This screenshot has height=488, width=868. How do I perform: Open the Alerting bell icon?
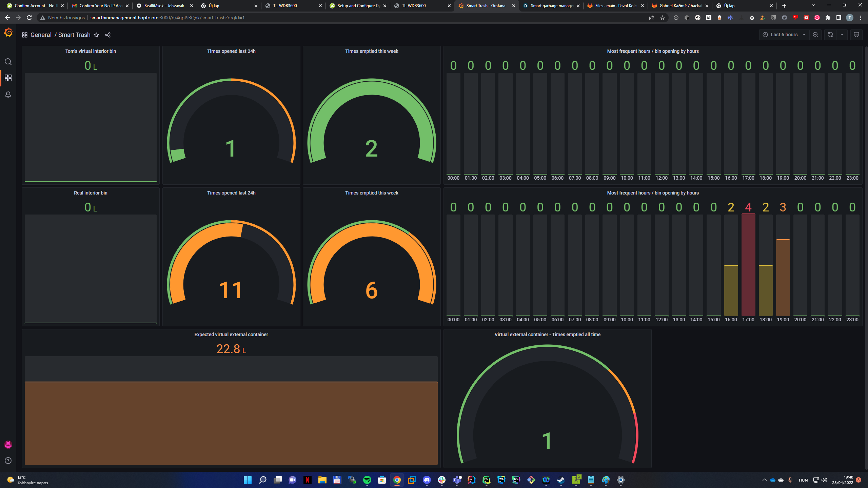[8, 94]
